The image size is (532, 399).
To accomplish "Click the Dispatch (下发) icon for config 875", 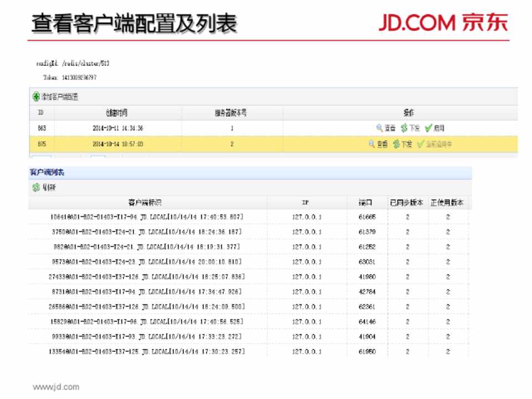I will click(x=396, y=144).
